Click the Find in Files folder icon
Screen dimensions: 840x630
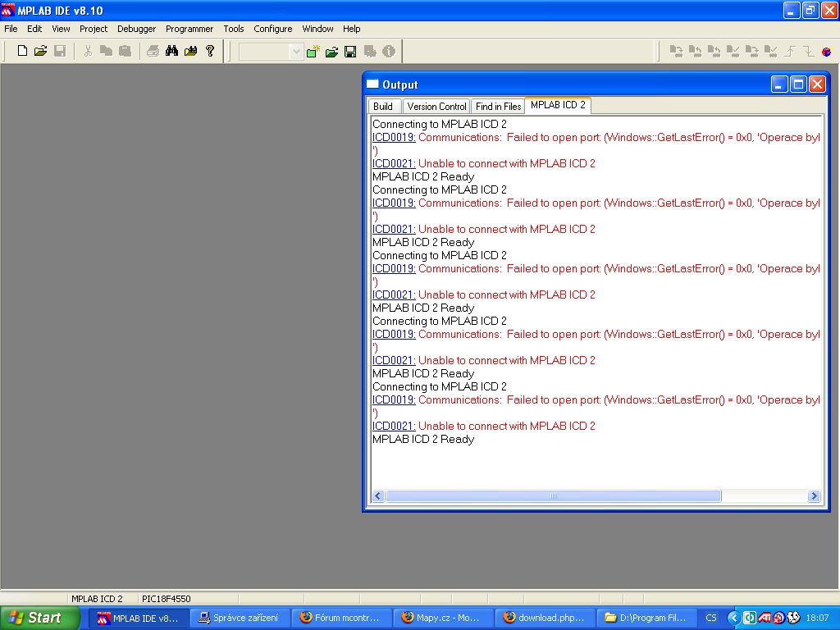pos(190,51)
